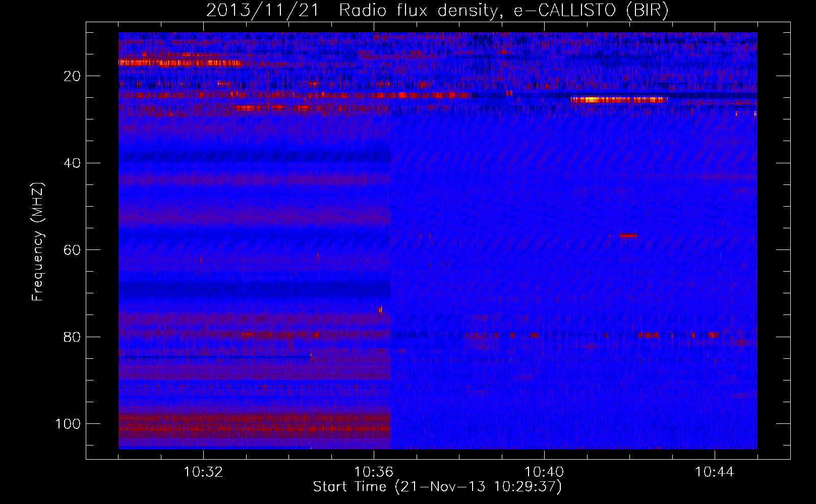Image resolution: width=816 pixels, height=504 pixels.
Task: Click the 10:44 time tick label
Action: pos(715,472)
